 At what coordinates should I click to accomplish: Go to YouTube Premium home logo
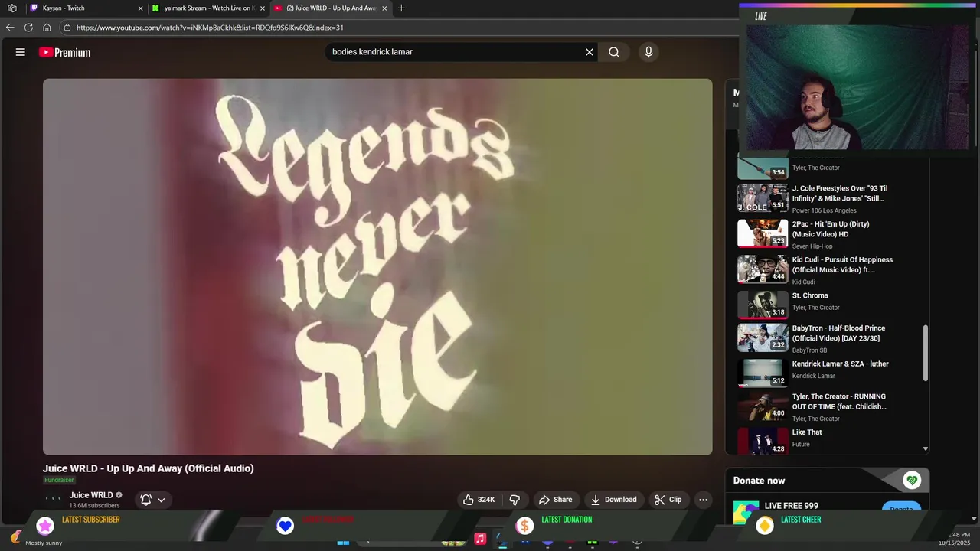tap(65, 52)
